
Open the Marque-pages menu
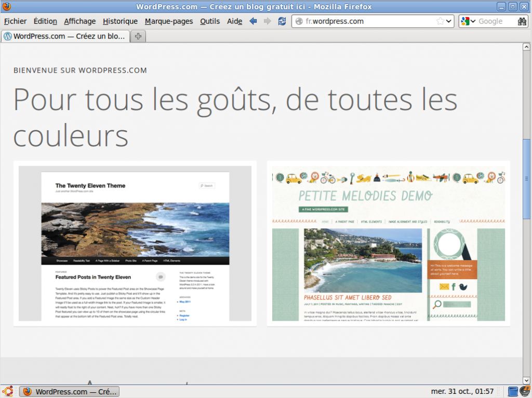click(x=169, y=21)
